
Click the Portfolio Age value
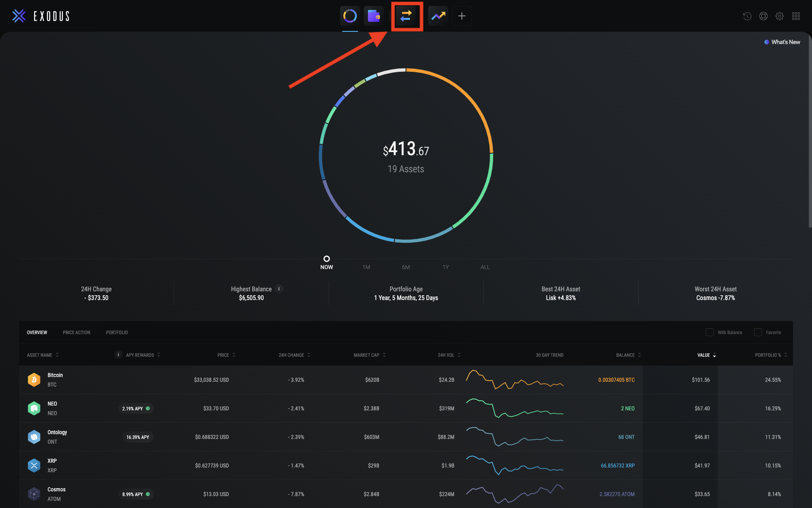[406, 298]
